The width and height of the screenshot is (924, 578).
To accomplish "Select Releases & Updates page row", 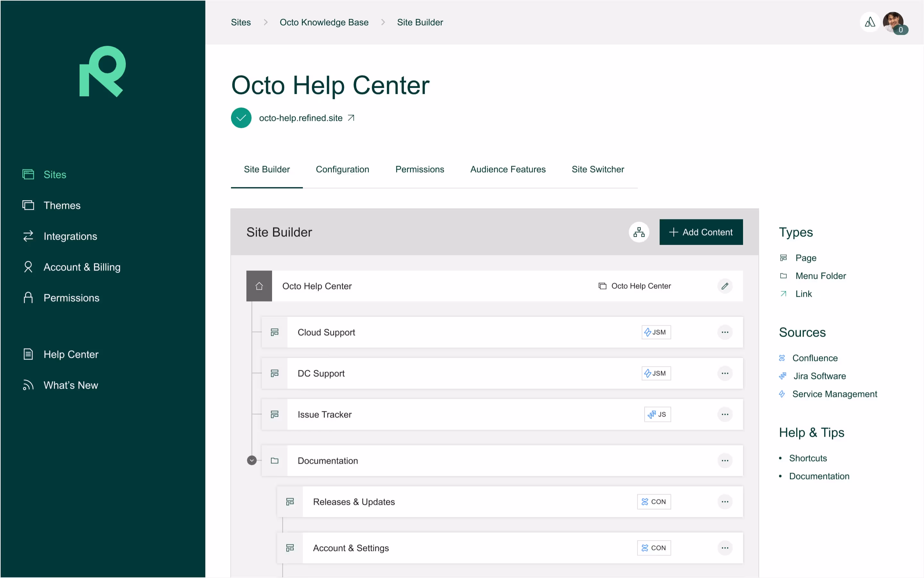I will 510,502.
